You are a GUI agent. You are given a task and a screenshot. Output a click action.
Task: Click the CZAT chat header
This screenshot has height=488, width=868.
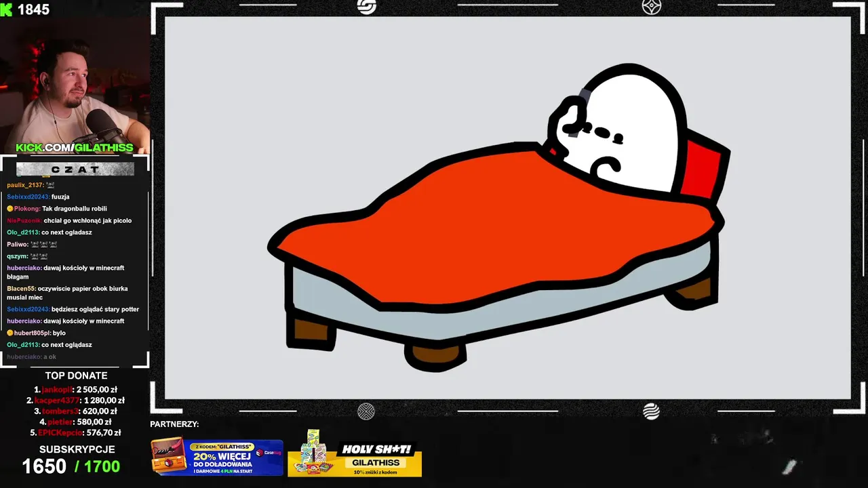point(75,169)
